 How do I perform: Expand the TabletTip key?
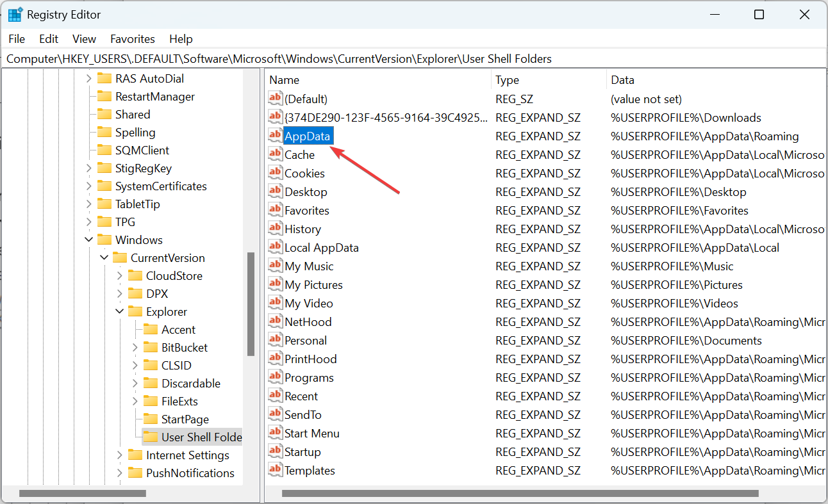tap(88, 204)
